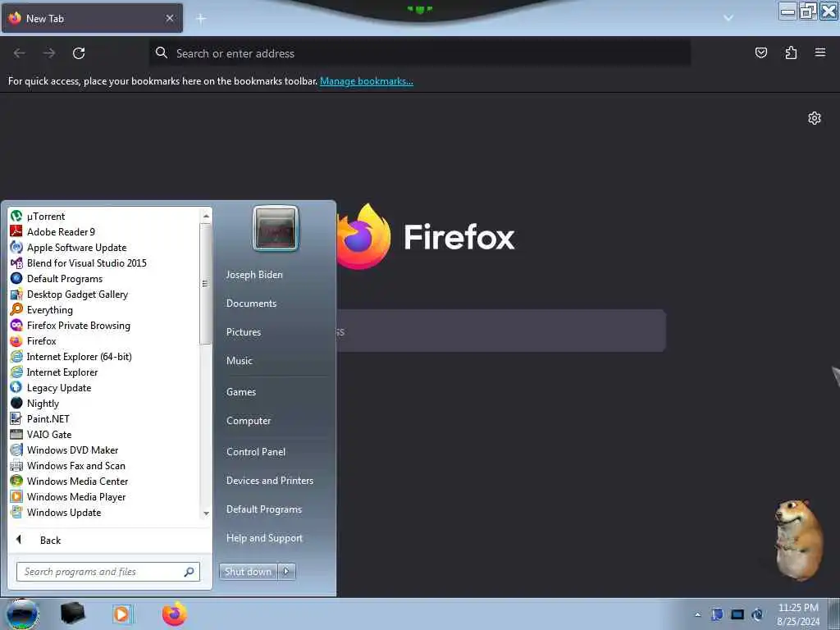
Task: Click the Firefox taskbar icon
Action: pyautogui.click(x=174, y=614)
